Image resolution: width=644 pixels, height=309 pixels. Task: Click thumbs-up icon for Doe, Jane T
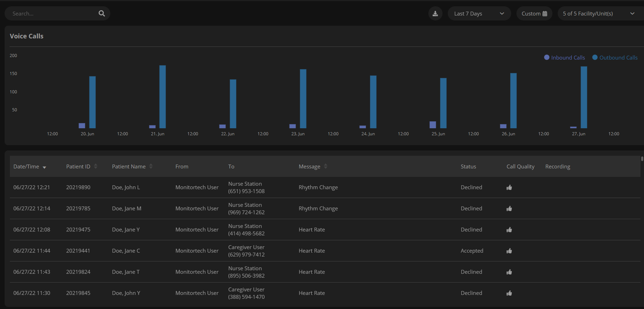pos(509,272)
